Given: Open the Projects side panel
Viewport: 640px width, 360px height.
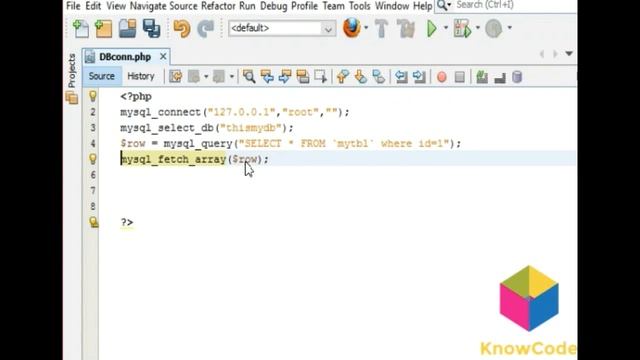Looking at the screenshot, I should 72,71.
